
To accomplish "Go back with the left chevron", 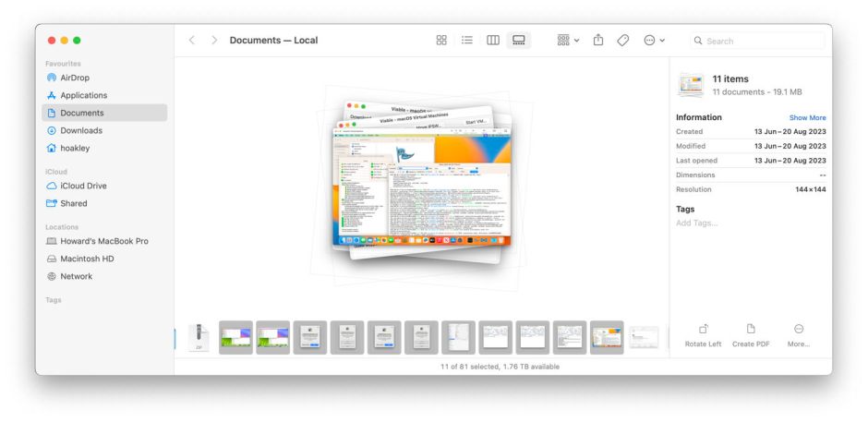I will [x=192, y=41].
